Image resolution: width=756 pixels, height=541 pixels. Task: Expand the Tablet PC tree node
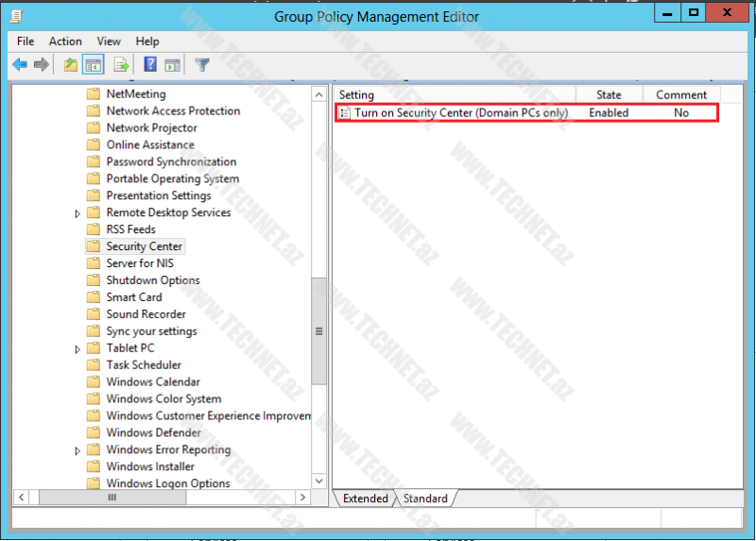pyautogui.click(x=77, y=348)
